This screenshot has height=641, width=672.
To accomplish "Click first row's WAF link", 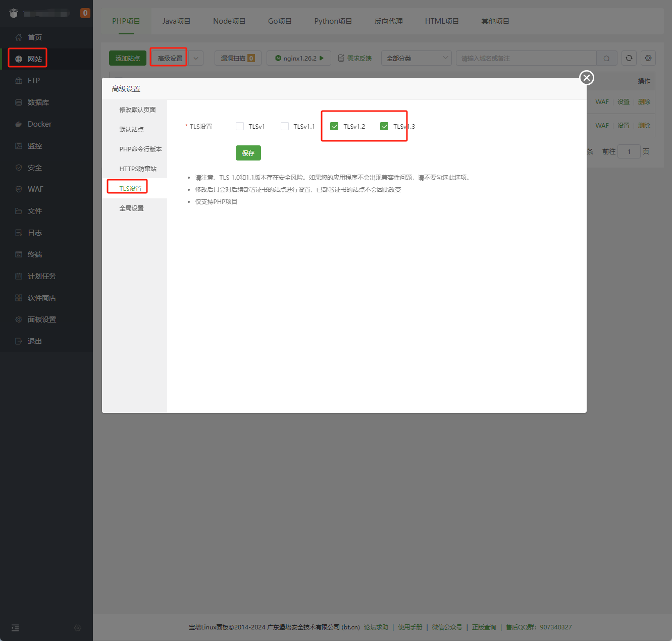I will click(602, 102).
